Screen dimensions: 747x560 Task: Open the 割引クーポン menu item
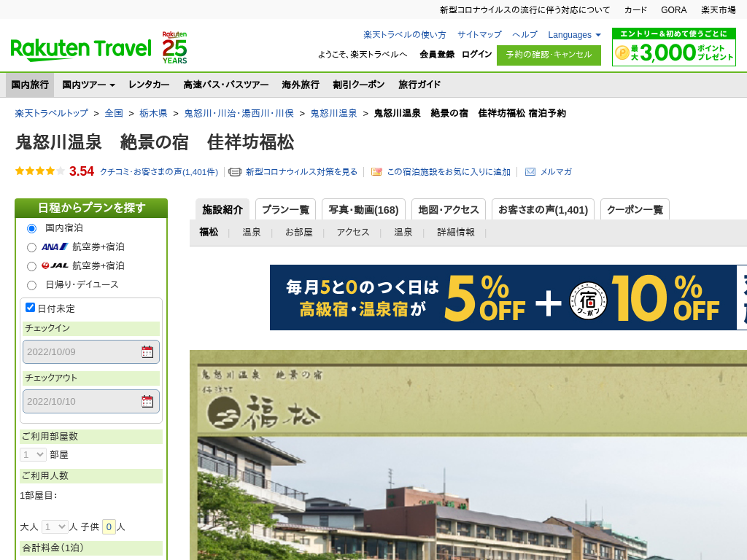(359, 85)
